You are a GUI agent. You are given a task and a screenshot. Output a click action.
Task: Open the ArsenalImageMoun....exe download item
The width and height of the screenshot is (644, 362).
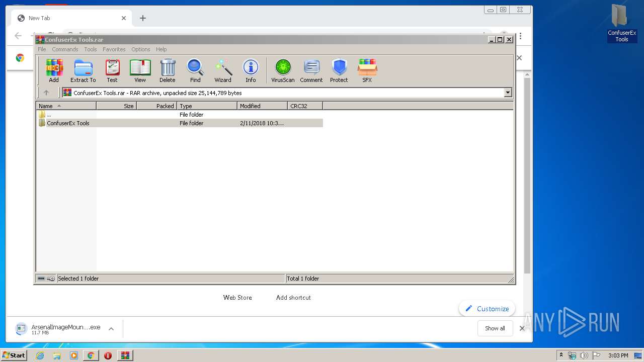[58, 329]
